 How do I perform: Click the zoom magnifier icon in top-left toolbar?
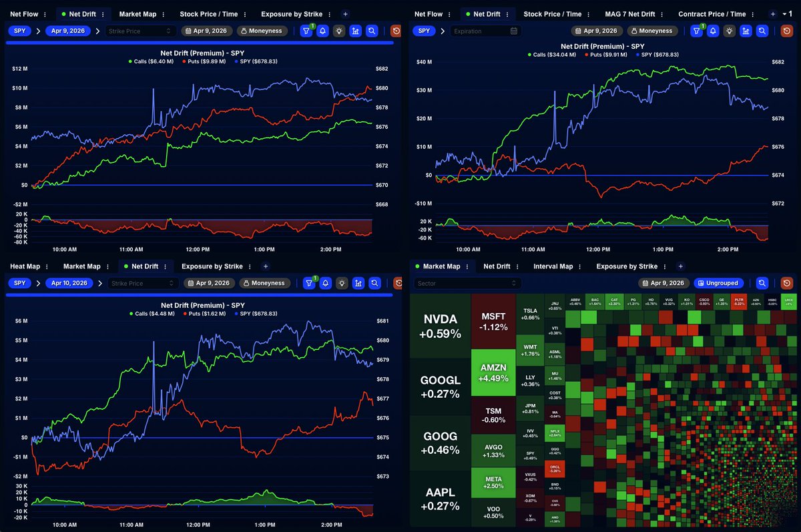pos(374,31)
